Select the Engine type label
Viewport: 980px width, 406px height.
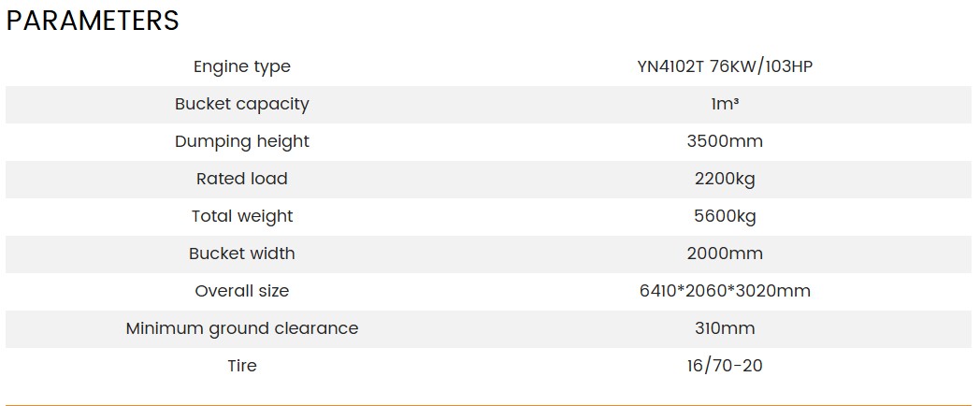(242, 67)
